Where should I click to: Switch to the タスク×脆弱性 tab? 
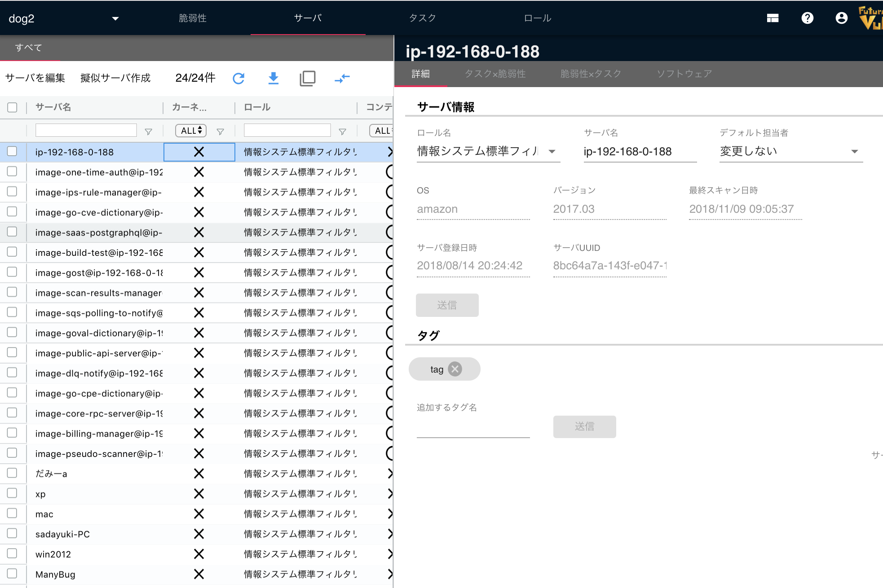pyautogui.click(x=494, y=74)
